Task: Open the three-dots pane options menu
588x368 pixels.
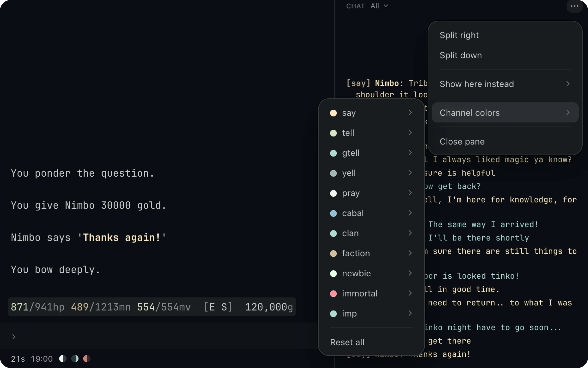Action: 574,6
